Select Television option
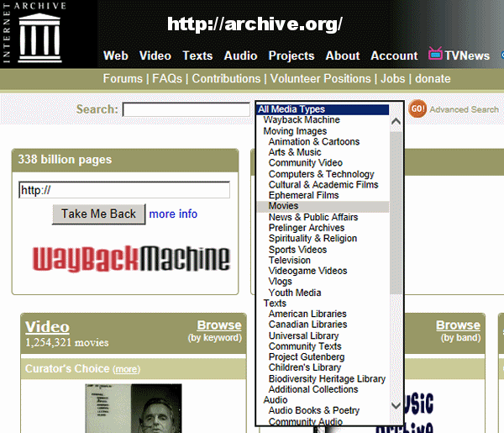504x433 pixels. click(323, 261)
